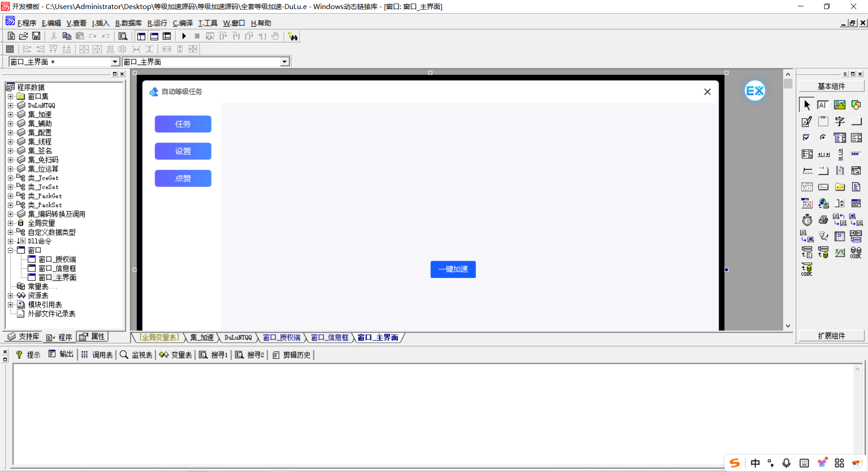Click the 一键加速 button on the form
Screen dimensions: 868x472
click(x=453, y=269)
